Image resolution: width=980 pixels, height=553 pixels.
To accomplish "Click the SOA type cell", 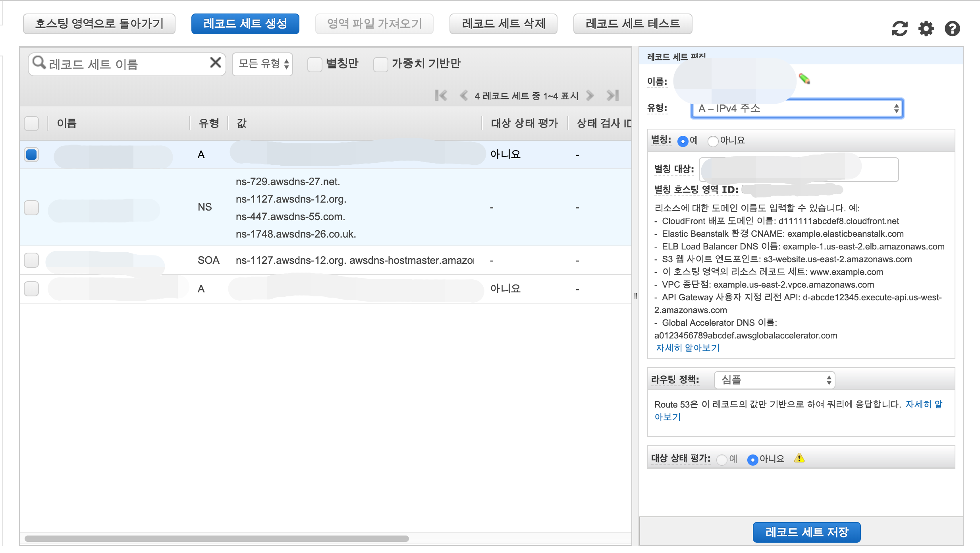I will pyautogui.click(x=208, y=260).
